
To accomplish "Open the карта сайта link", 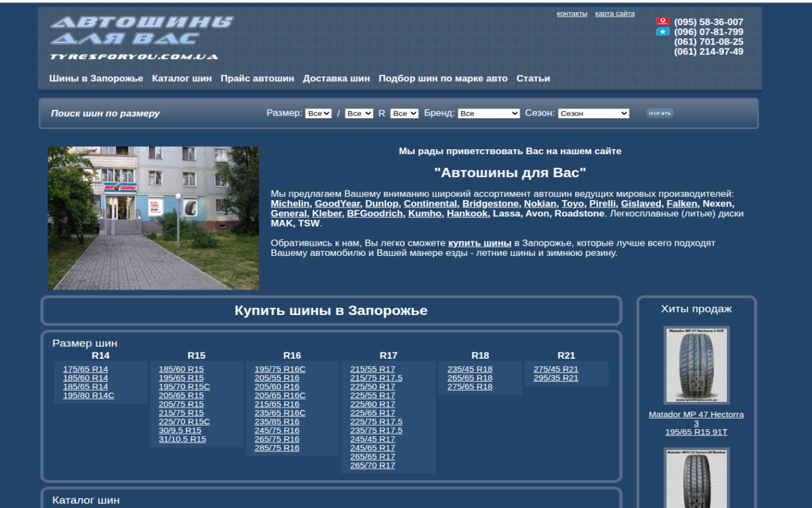I will pyautogui.click(x=615, y=13).
